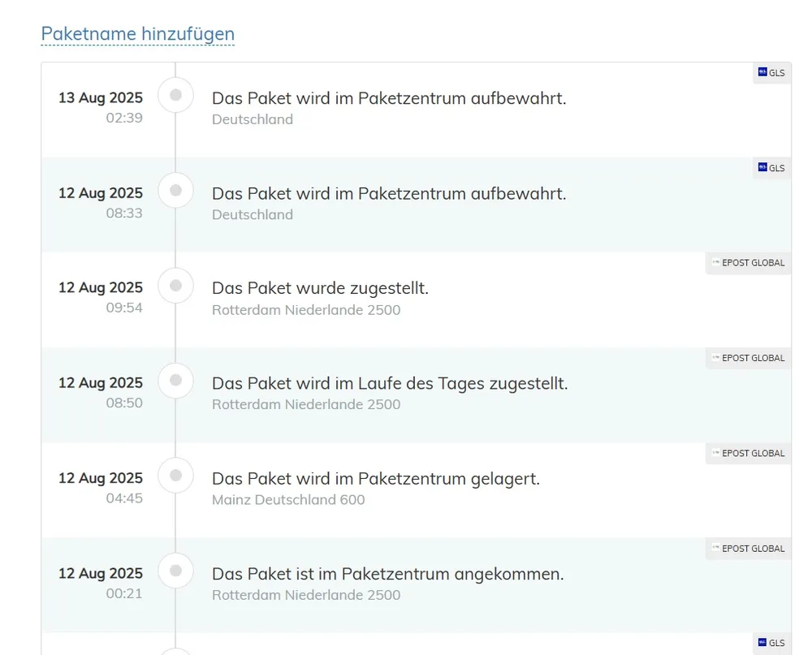Click GLS badge below the 00:21 entry
This screenshot has height=655, width=812.
click(x=771, y=643)
